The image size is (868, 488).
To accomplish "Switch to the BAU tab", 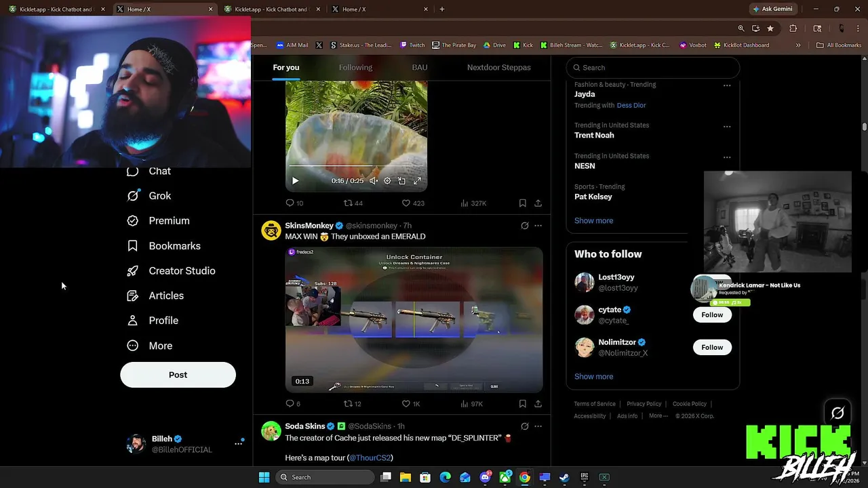I will pyautogui.click(x=420, y=68).
